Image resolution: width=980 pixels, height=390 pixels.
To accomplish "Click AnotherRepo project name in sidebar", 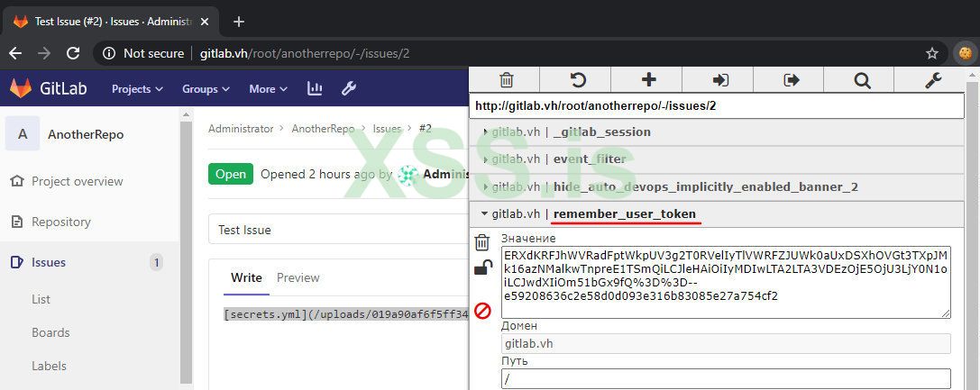I will click(86, 134).
